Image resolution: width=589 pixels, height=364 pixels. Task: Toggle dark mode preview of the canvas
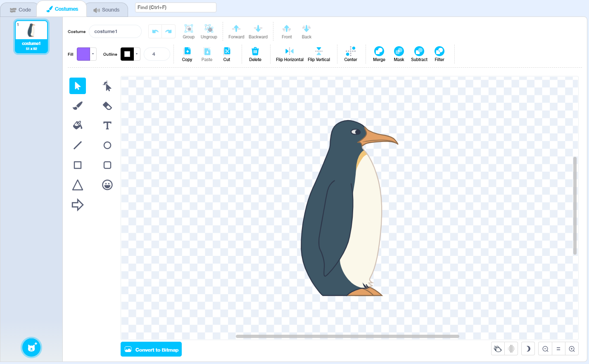(x=527, y=348)
